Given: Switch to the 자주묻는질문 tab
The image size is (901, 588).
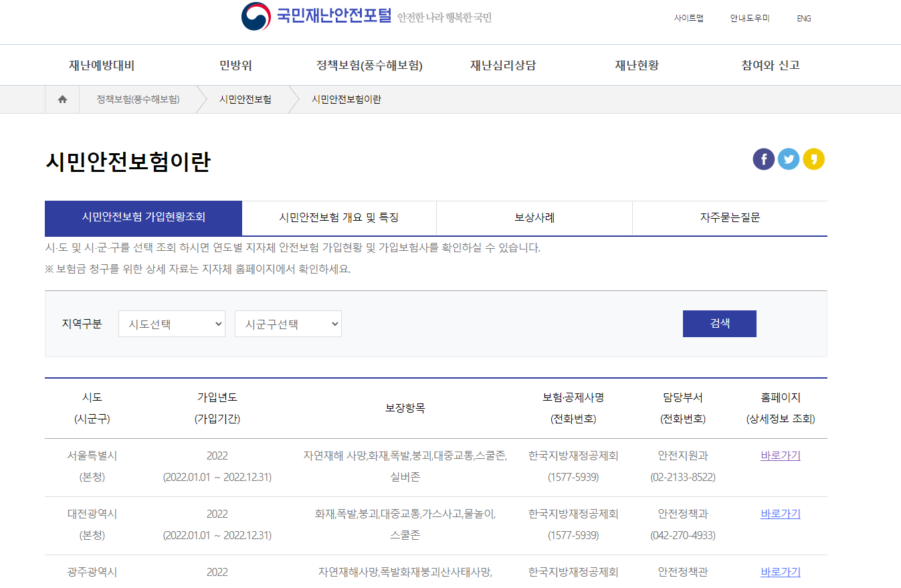Looking at the screenshot, I should click(729, 218).
